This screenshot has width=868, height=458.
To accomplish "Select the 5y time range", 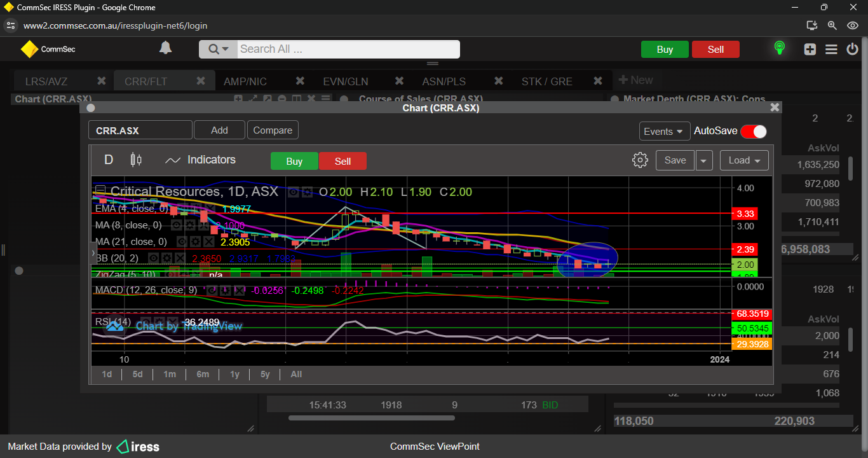I will 265,374.
